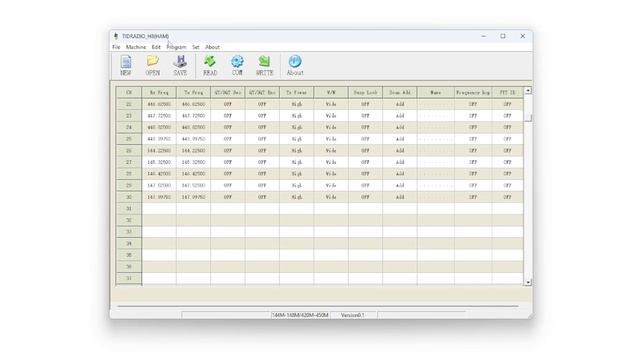Click the Frequency hop column header
Screen dimensions: 640x360
[473, 93]
